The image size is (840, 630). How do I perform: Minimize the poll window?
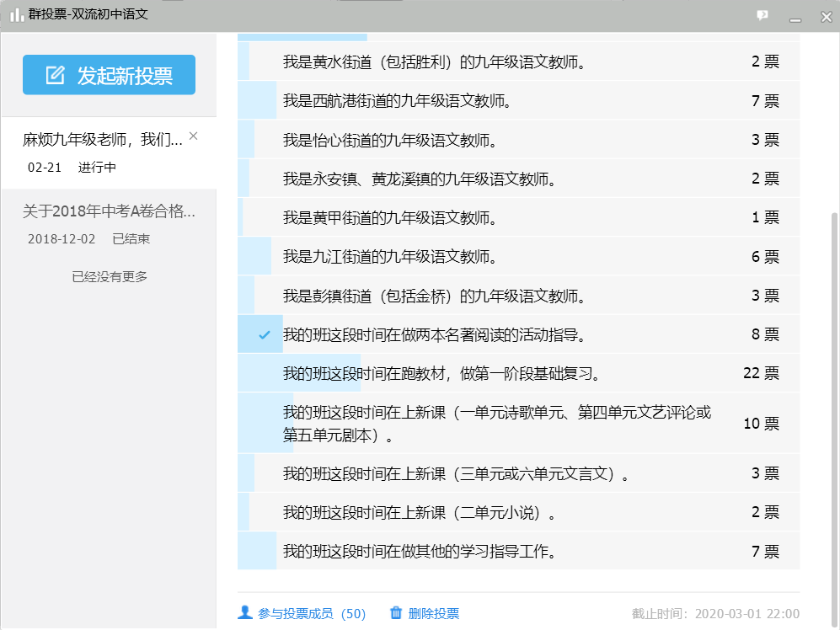[x=794, y=16]
